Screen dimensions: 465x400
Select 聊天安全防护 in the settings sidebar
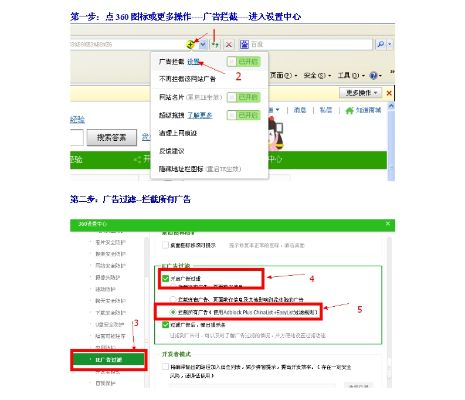110,301
